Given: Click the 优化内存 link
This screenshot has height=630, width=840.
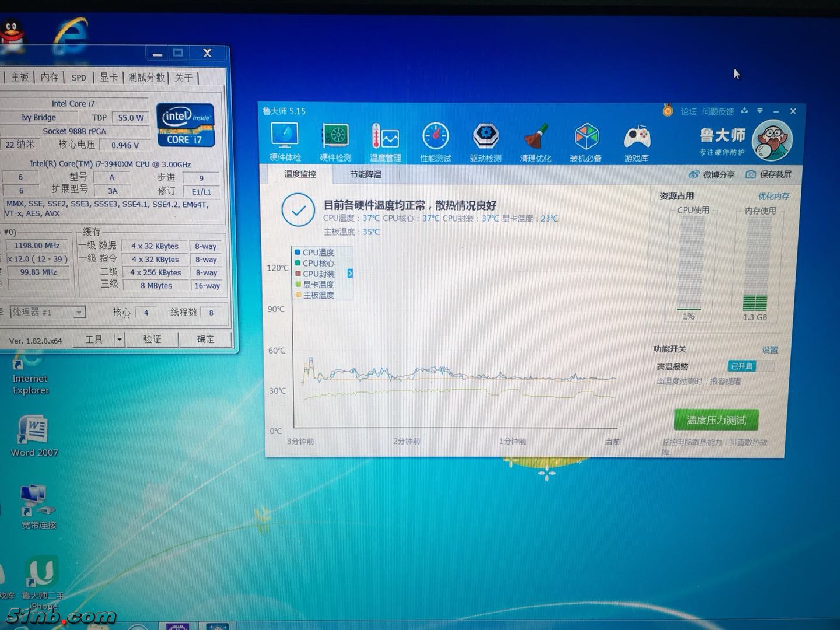Looking at the screenshot, I should click(x=773, y=197).
